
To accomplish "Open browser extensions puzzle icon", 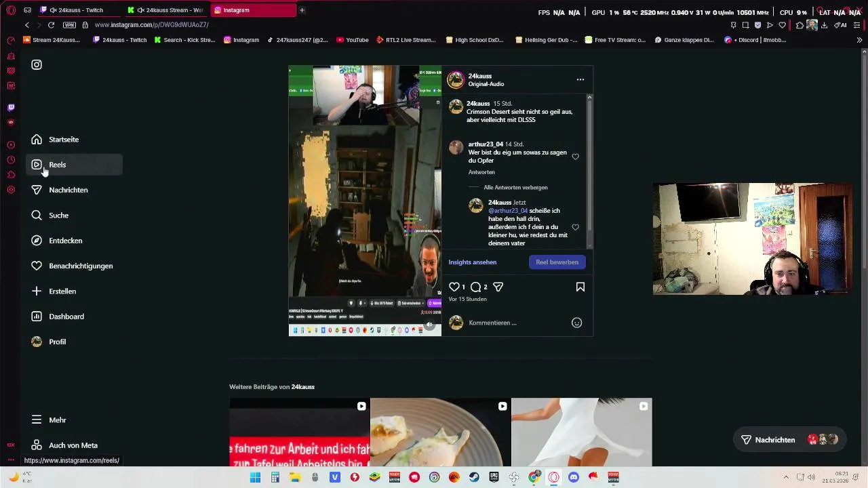I will [800, 25].
